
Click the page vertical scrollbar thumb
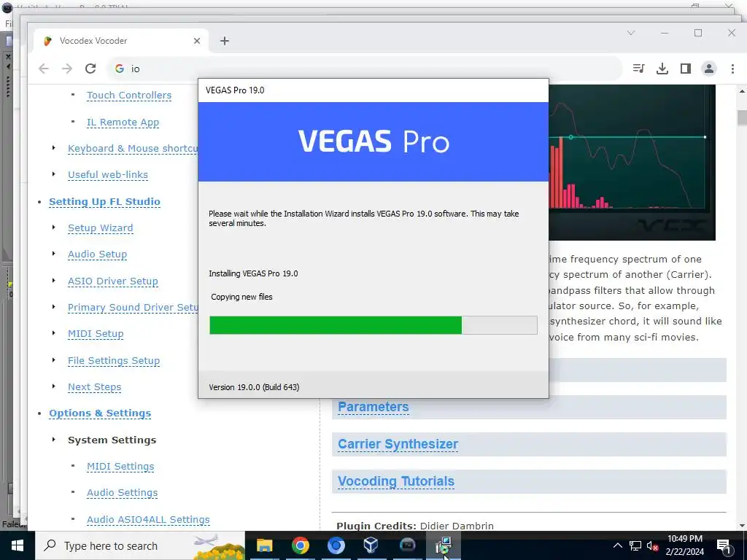click(742, 117)
